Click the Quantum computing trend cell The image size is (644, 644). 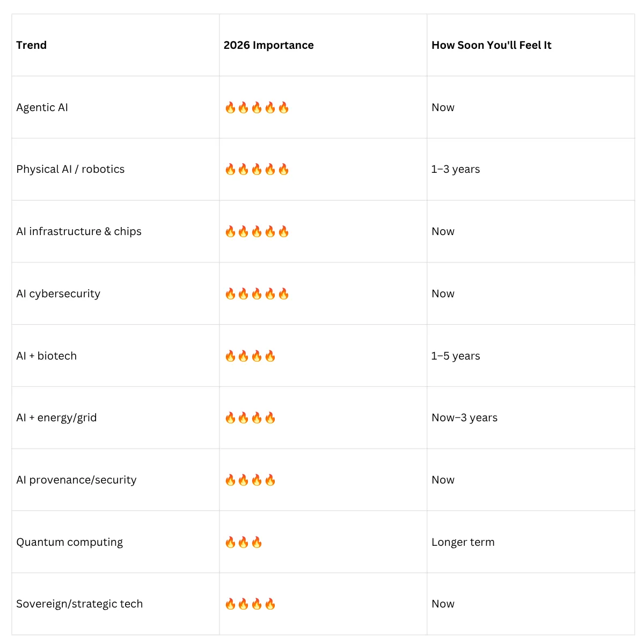[115, 542]
